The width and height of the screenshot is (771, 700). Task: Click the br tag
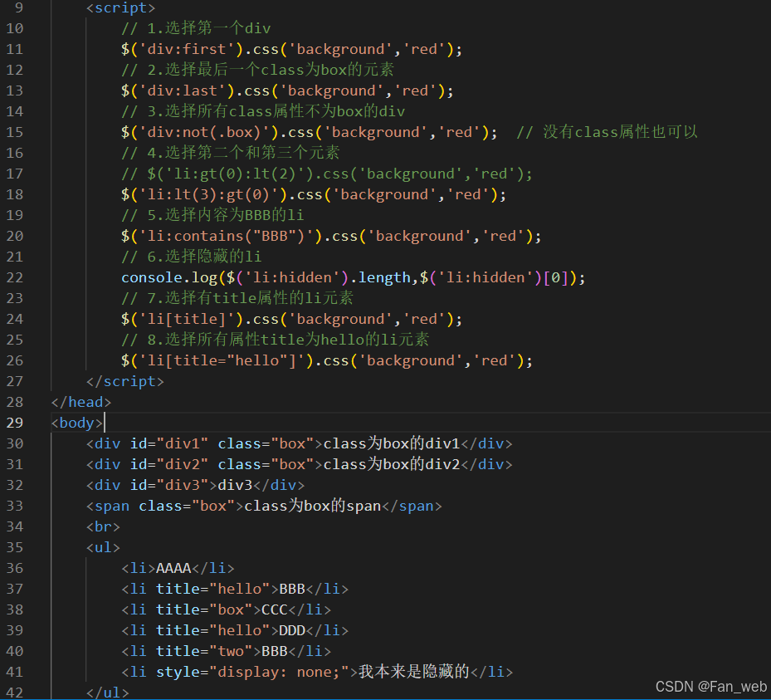[x=103, y=526]
